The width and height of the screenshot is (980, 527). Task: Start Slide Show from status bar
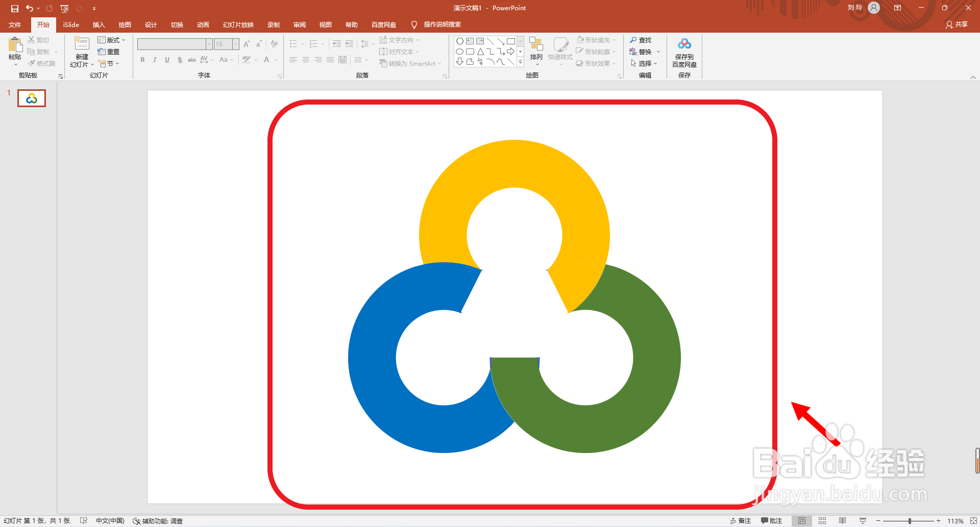tap(863, 521)
